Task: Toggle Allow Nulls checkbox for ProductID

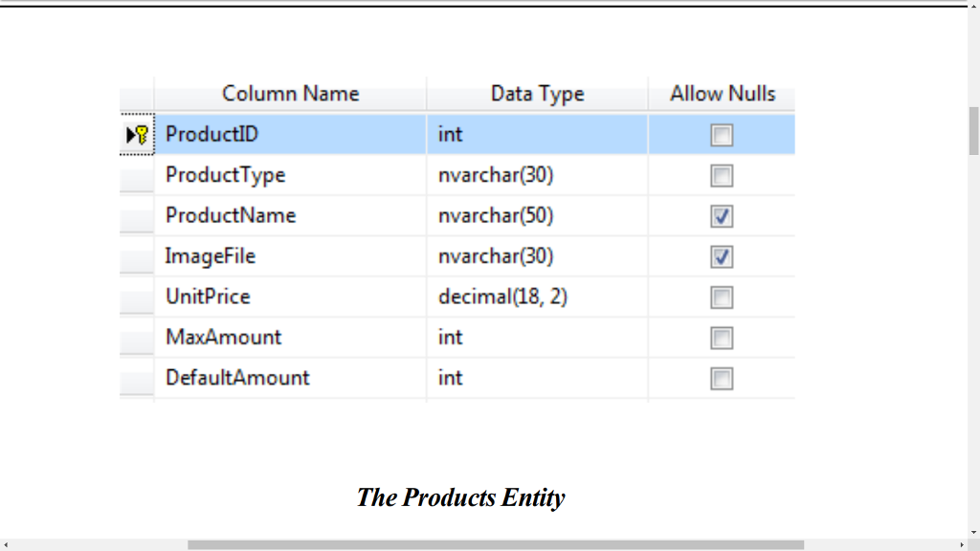Action: tap(722, 136)
